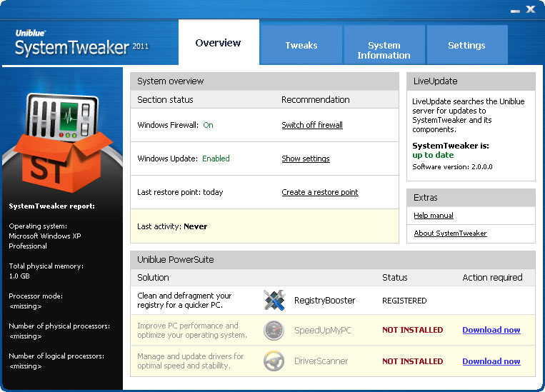Click the Solution column header

point(153,277)
